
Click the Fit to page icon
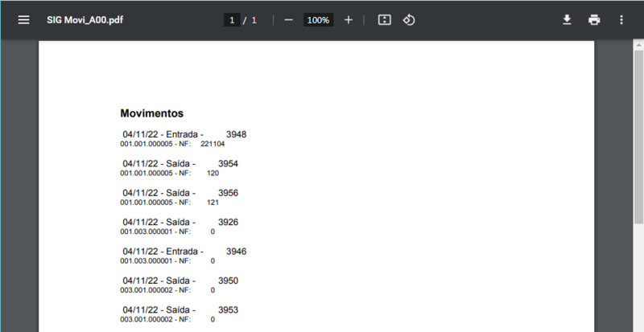(x=385, y=20)
